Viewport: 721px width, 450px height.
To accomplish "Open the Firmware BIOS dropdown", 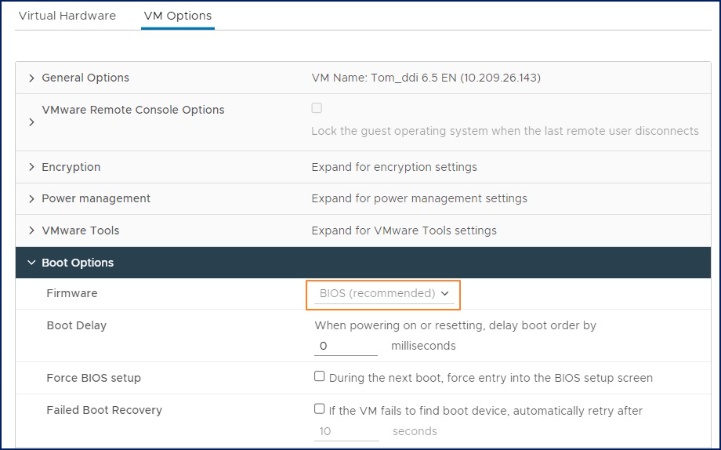I will click(383, 294).
